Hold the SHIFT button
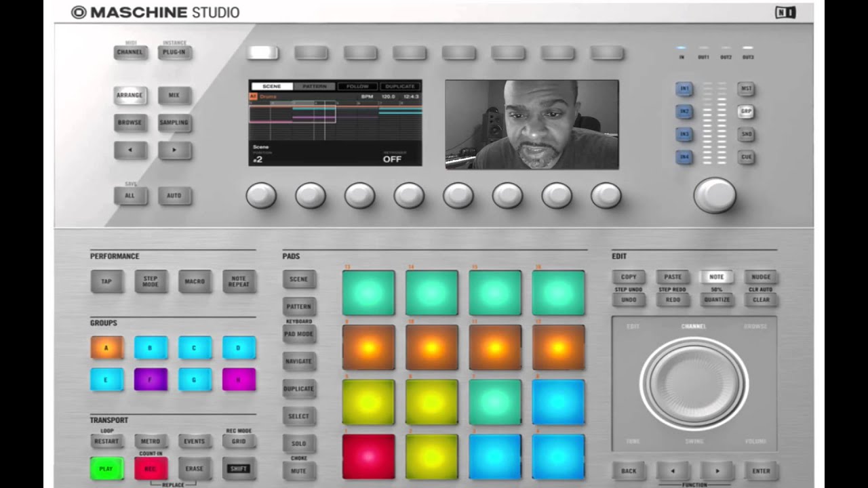Image resolution: width=868 pixels, height=488 pixels. 239,468
